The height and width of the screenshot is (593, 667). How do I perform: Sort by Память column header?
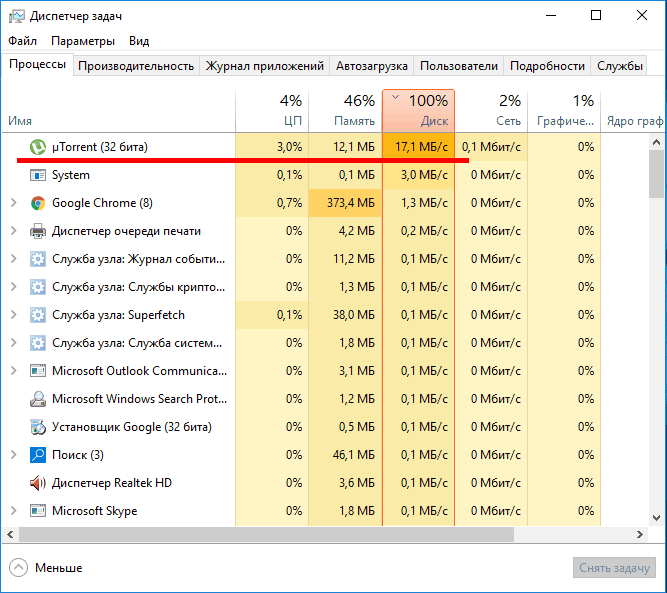[345, 111]
